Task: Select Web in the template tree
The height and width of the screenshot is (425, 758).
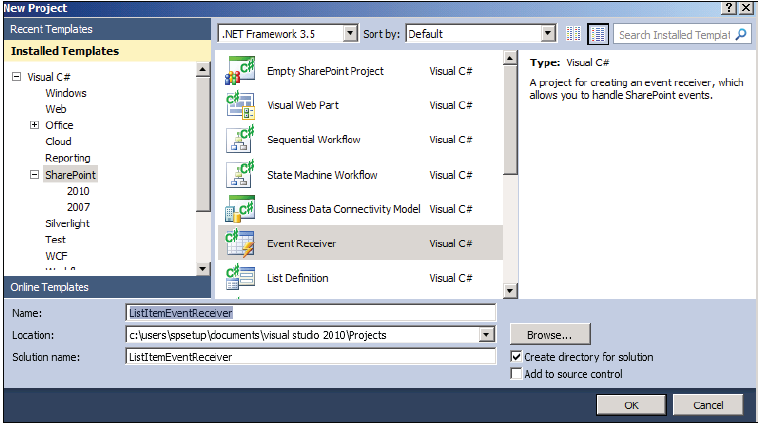Action: click(x=56, y=109)
